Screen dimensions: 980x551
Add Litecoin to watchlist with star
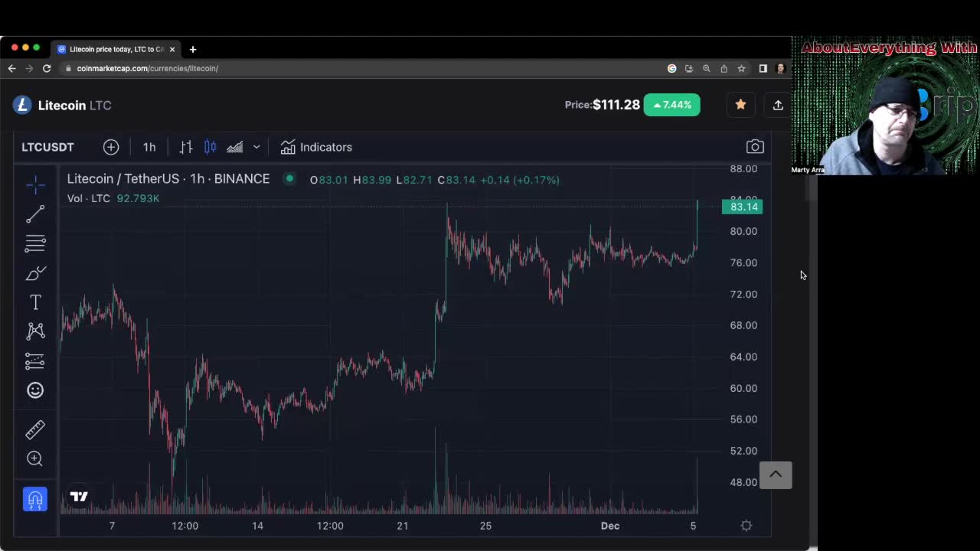pyautogui.click(x=740, y=105)
